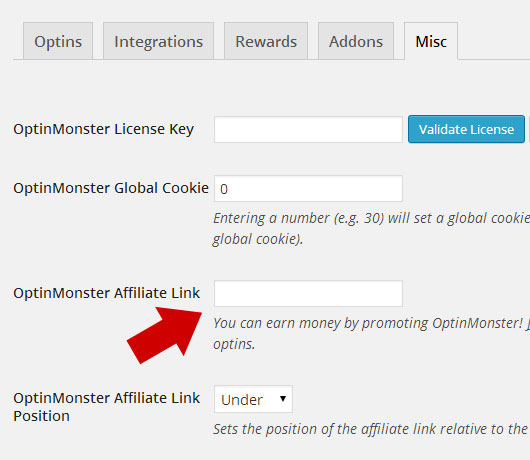Click into the Global Cookie input
The width and height of the screenshot is (530, 460).
click(308, 189)
